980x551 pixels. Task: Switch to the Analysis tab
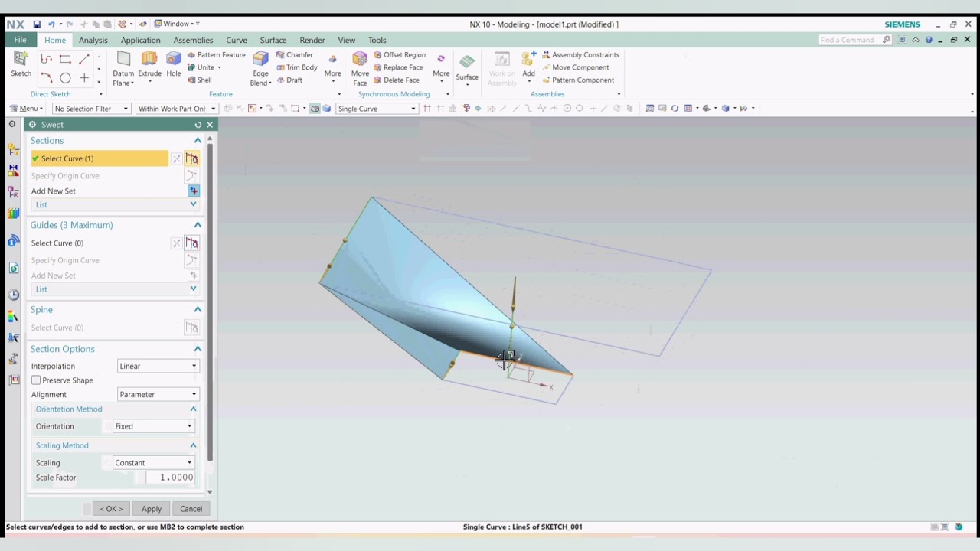click(93, 40)
